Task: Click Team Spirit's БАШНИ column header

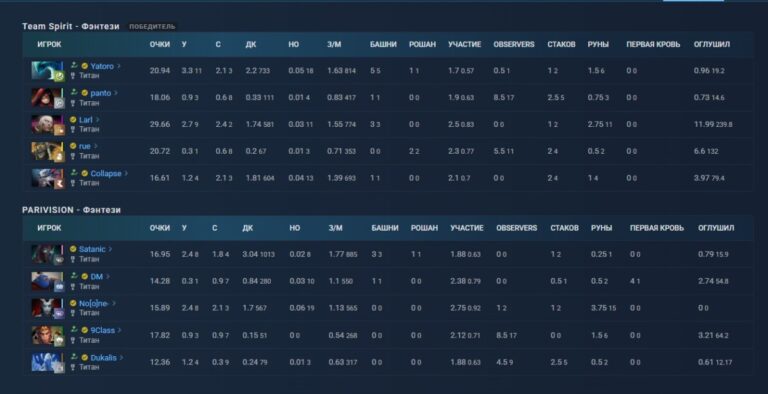Action: point(384,45)
